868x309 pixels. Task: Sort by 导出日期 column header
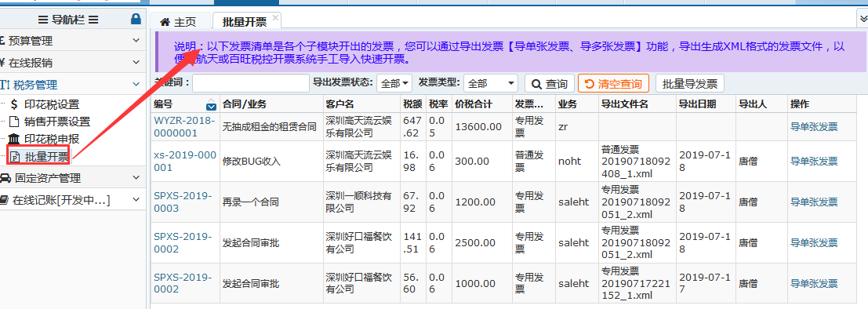(x=705, y=104)
